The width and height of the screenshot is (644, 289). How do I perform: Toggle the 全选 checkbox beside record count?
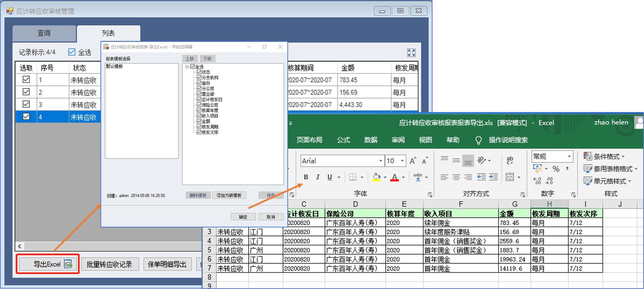click(72, 52)
